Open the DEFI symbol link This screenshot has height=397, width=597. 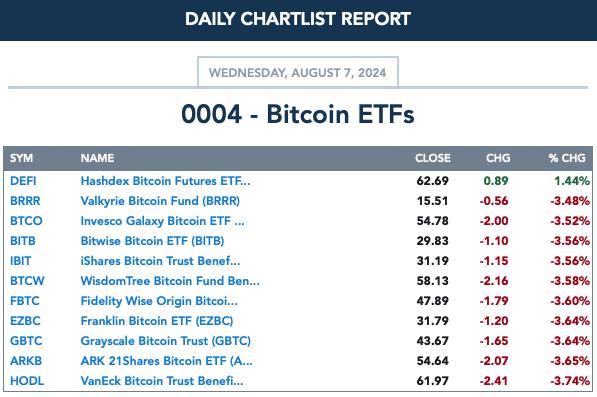pos(23,181)
